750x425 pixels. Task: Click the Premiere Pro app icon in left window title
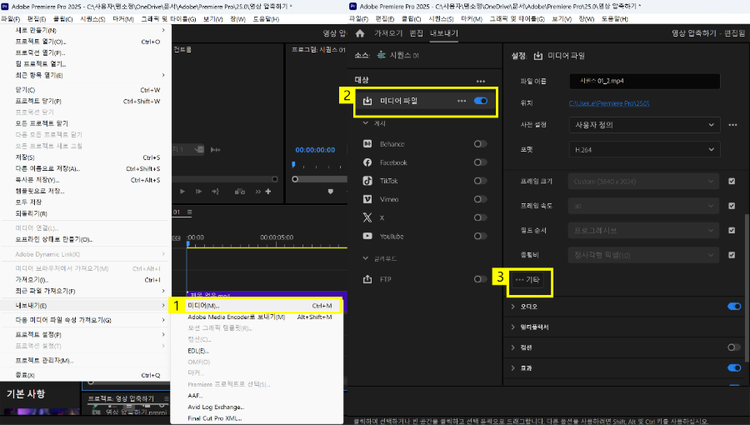(x=5, y=6)
